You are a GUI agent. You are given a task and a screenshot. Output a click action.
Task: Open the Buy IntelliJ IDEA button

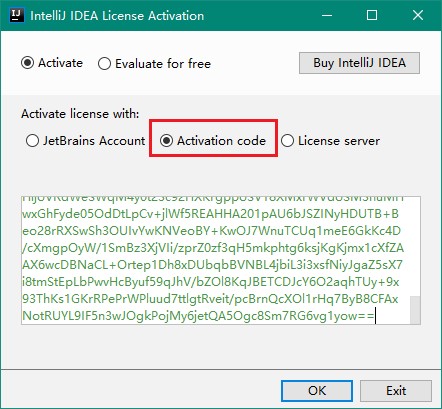pos(359,63)
